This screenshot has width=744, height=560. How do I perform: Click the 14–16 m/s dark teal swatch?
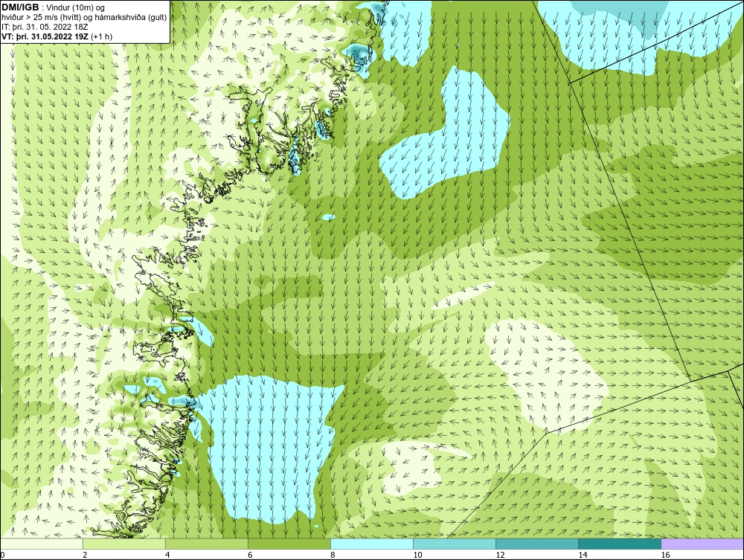click(620, 544)
